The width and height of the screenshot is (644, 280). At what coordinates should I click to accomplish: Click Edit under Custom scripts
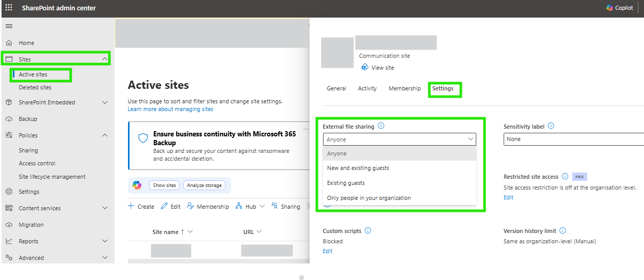(x=328, y=251)
